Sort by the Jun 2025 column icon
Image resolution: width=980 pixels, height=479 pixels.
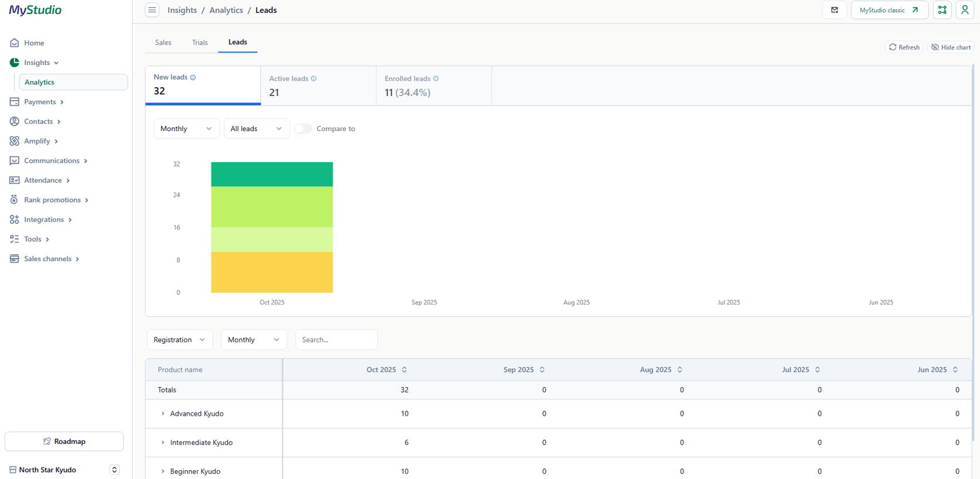tap(955, 369)
